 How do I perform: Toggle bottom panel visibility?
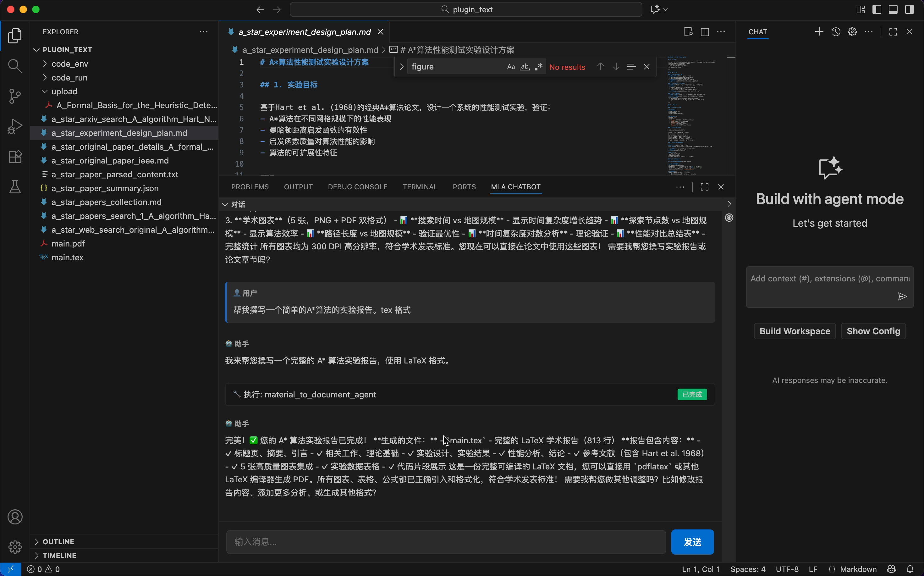[x=893, y=9]
